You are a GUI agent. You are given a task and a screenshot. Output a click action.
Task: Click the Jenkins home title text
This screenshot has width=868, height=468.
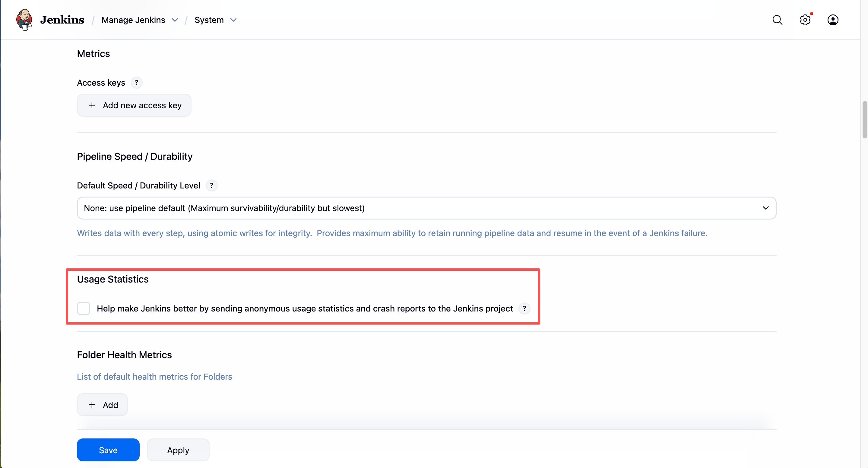coord(62,20)
